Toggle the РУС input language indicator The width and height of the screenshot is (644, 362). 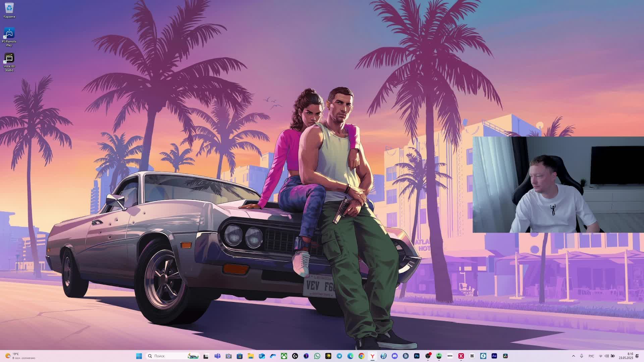pos(591,356)
